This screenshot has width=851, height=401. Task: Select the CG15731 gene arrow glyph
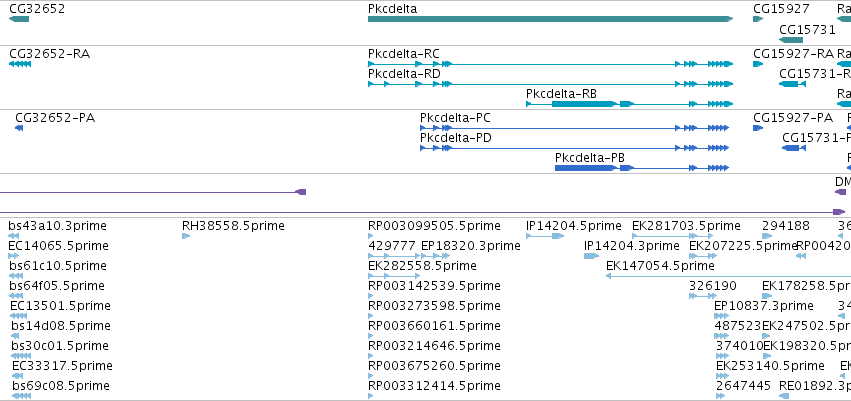pos(791,40)
